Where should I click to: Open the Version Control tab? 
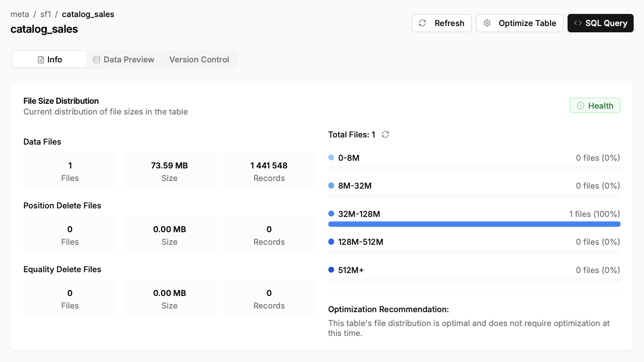(199, 59)
